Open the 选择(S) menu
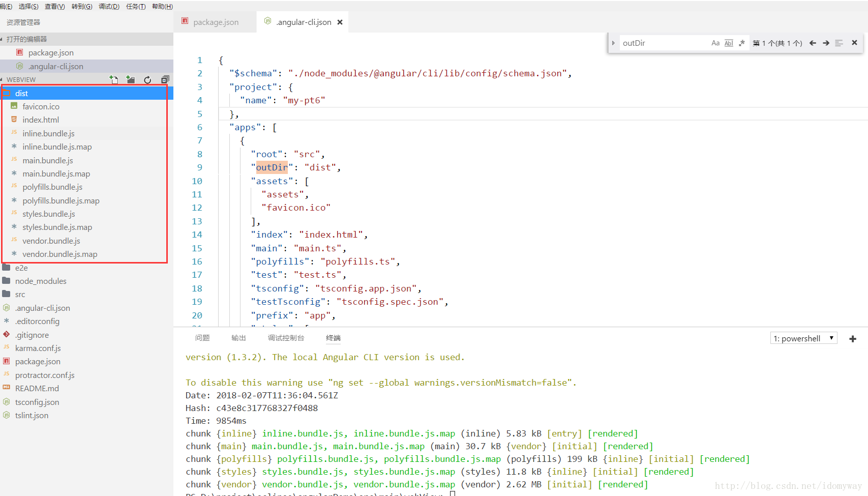868x496 pixels. [28, 6]
